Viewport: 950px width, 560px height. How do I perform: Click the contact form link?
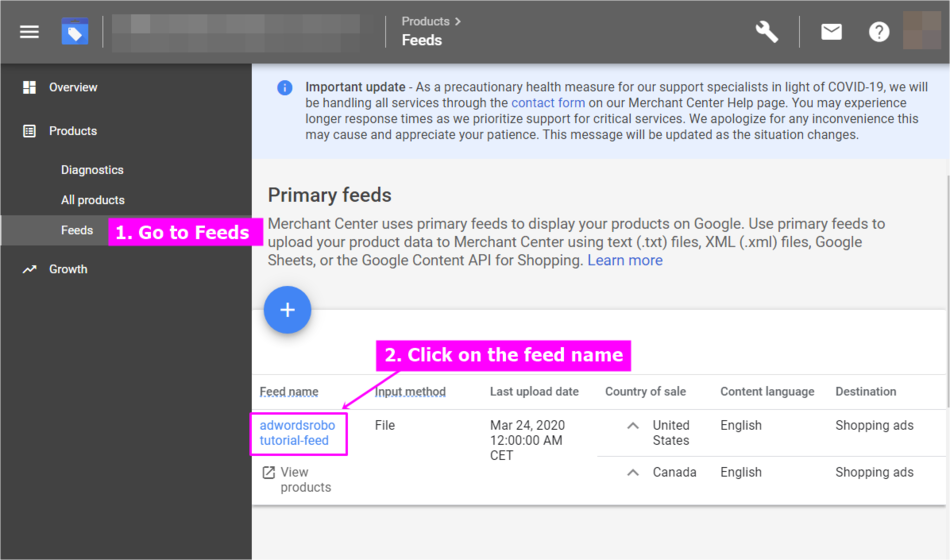[548, 103]
